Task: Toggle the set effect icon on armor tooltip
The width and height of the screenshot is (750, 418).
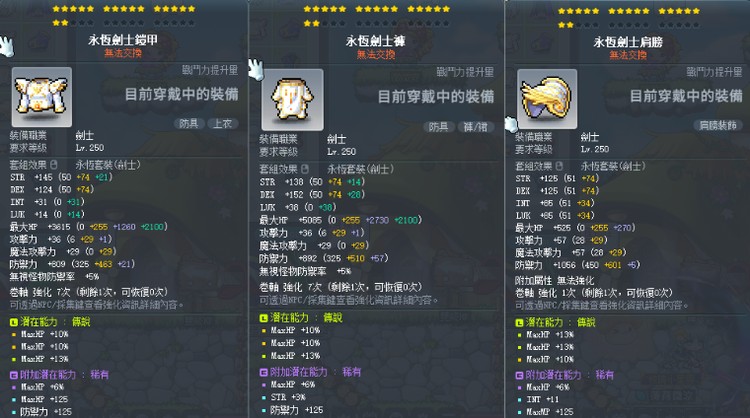Action: click(x=54, y=165)
